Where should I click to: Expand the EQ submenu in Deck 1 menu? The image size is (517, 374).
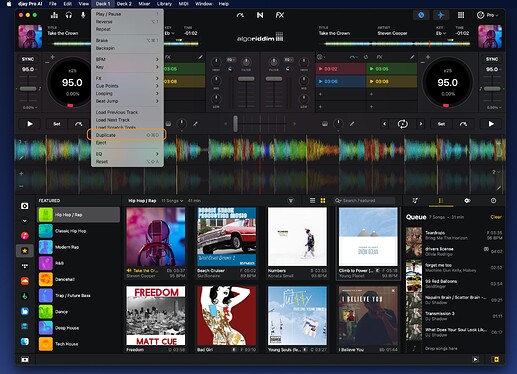[127, 154]
